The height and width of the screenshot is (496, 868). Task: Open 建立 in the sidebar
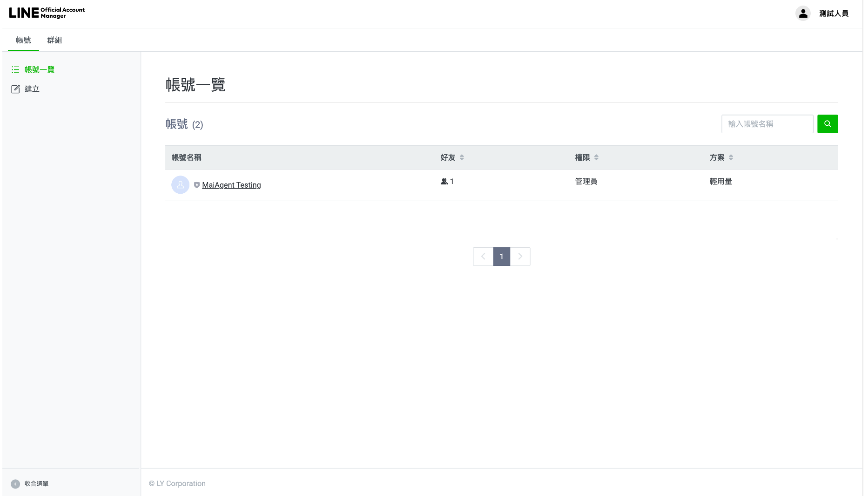tap(32, 89)
